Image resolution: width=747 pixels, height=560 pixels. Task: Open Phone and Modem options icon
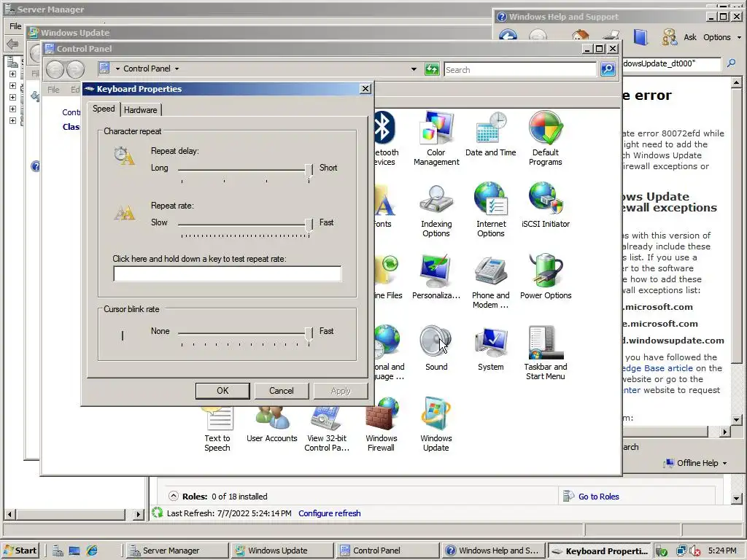pyautogui.click(x=491, y=281)
